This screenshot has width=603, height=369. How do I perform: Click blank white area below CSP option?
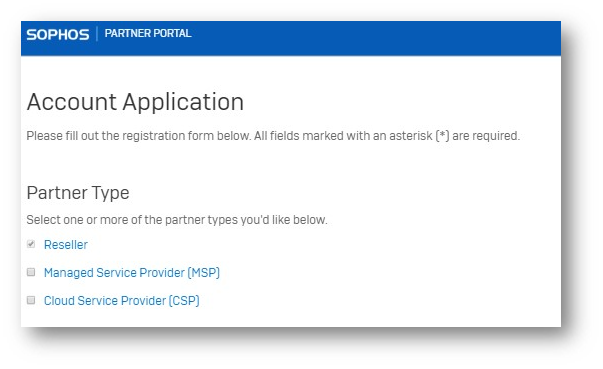coord(292,317)
